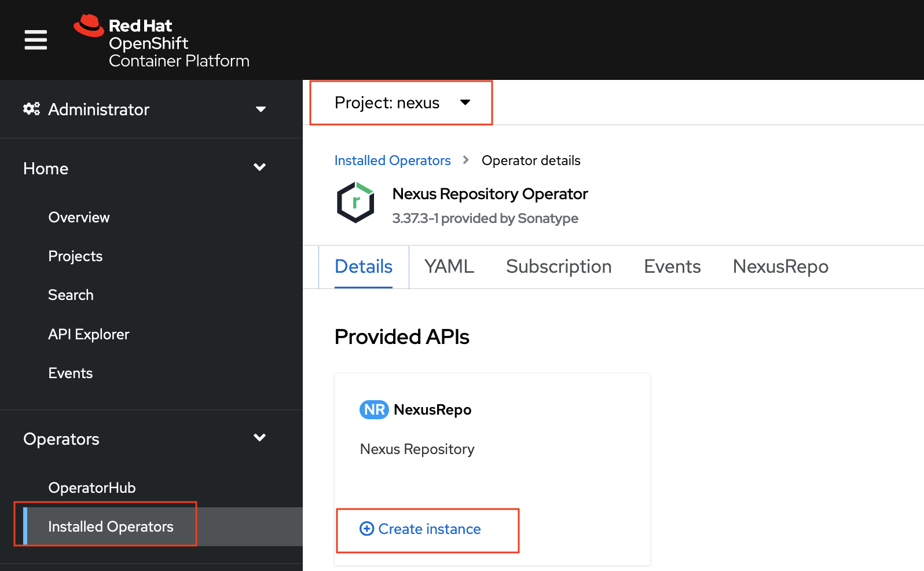
Task: Switch to the YAML tab
Action: click(449, 266)
